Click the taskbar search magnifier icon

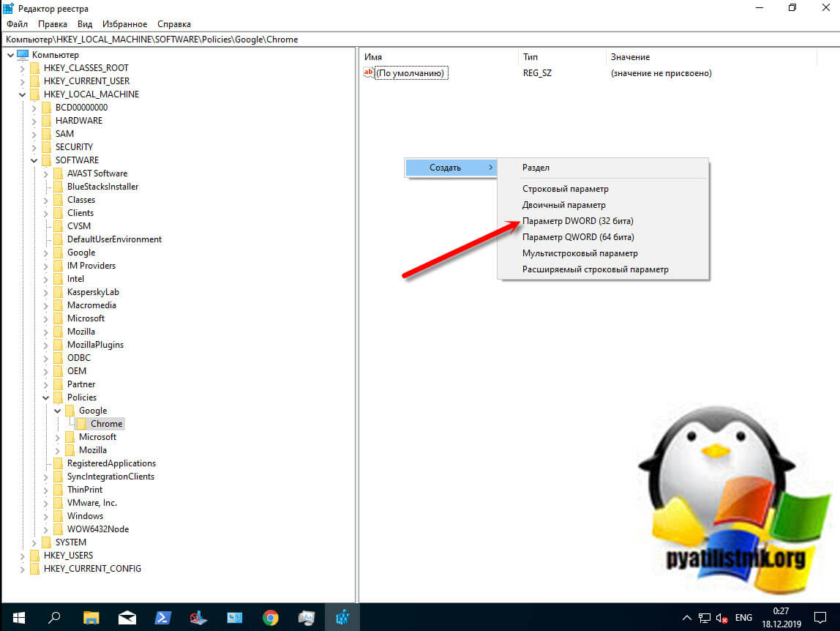[54, 618]
